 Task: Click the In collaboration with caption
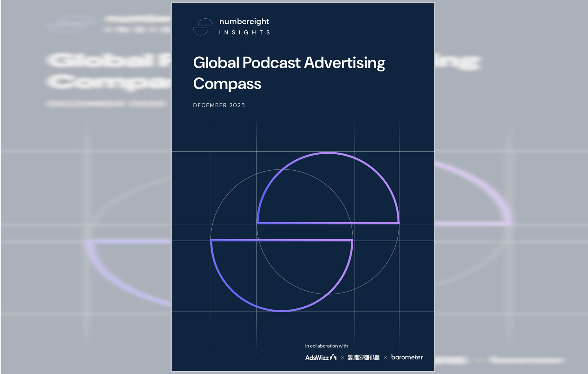(326, 346)
